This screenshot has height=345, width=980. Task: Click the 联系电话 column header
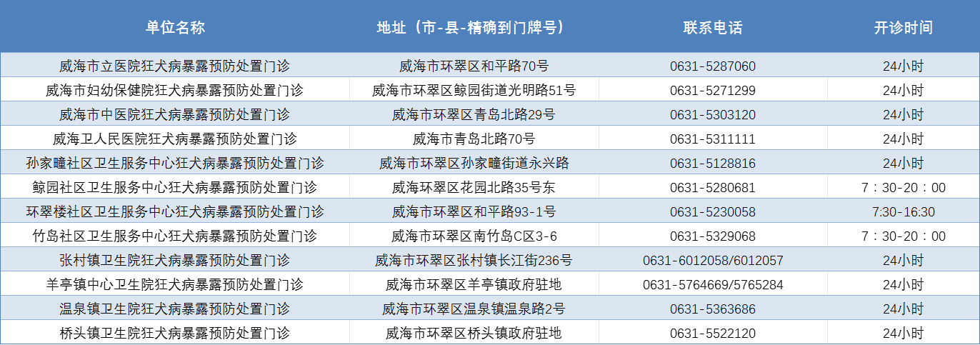(712, 28)
